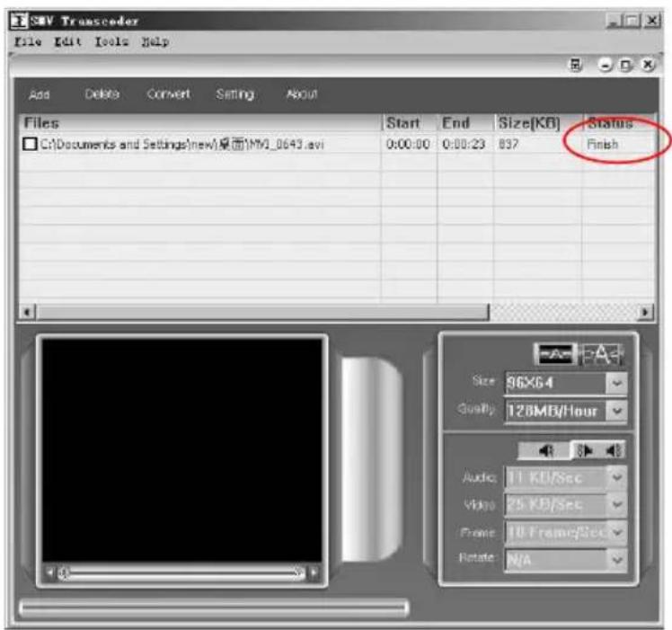Click the Start column header

tap(410, 123)
